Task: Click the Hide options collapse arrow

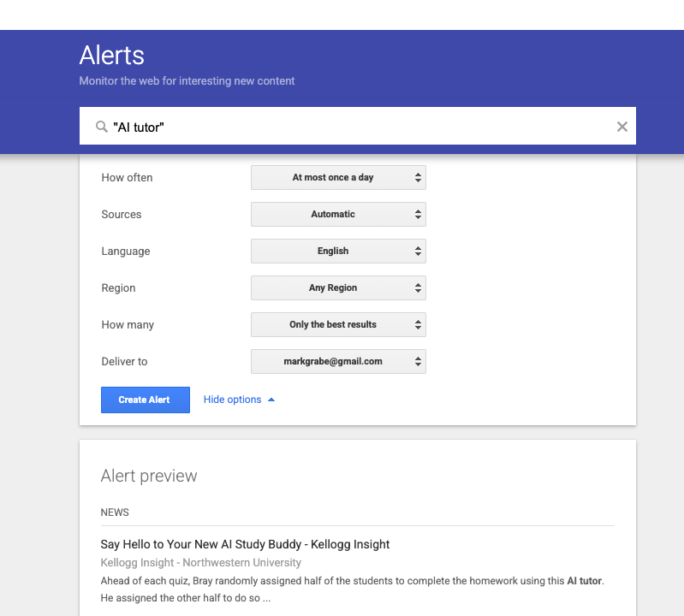Action: coord(271,400)
